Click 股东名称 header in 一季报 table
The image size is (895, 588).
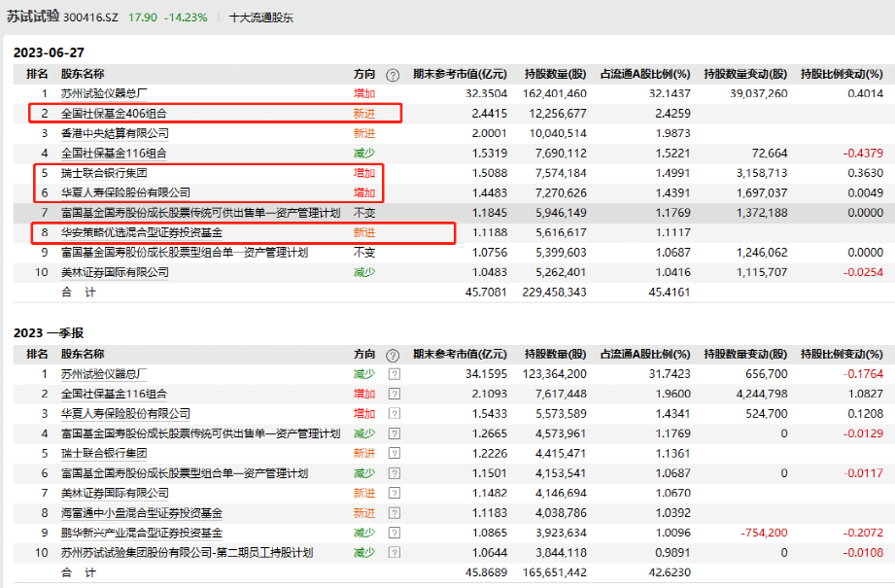83,355
